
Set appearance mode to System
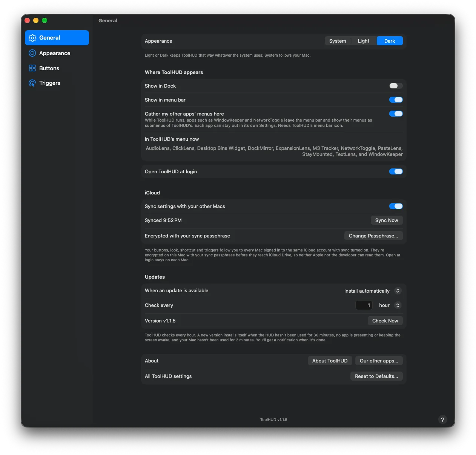coord(338,41)
